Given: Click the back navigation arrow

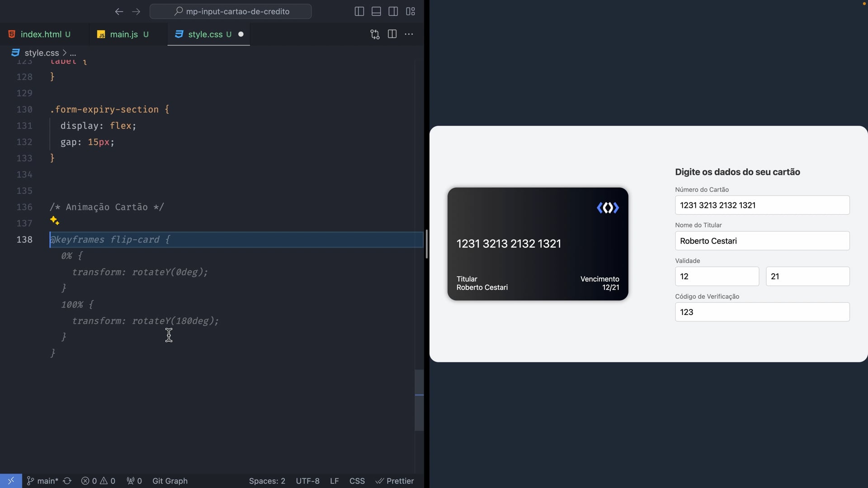Looking at the screenshot, I should [119, 12].
